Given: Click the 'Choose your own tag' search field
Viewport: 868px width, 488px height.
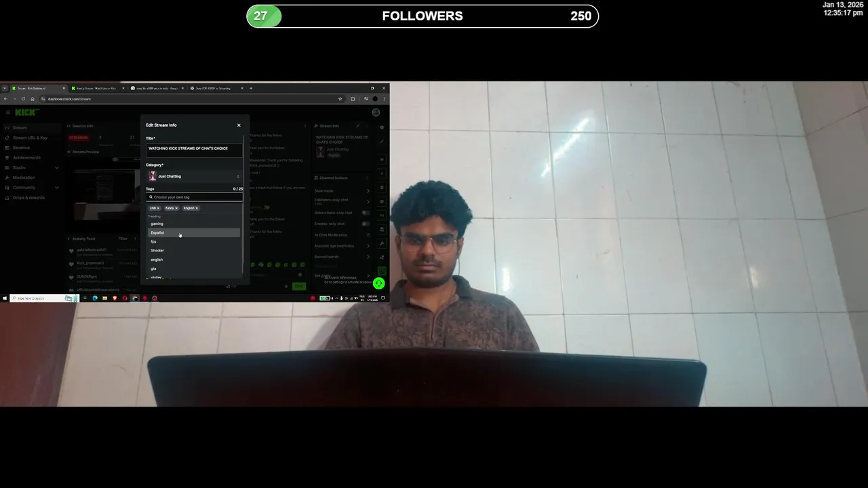Looking at the screenshot, I should (x=194, y=197).
